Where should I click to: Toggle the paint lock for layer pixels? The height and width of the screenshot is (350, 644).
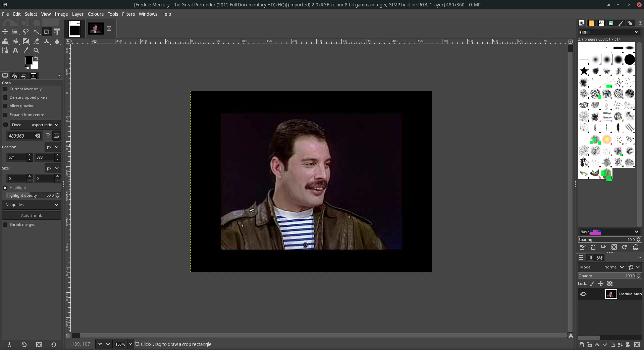coord(592,284)
